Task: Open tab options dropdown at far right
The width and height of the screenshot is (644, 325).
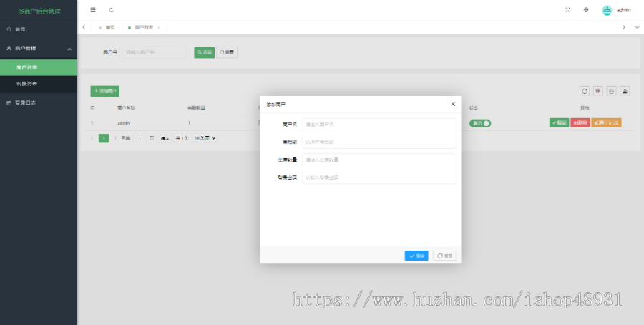Action: coord(638,27)
